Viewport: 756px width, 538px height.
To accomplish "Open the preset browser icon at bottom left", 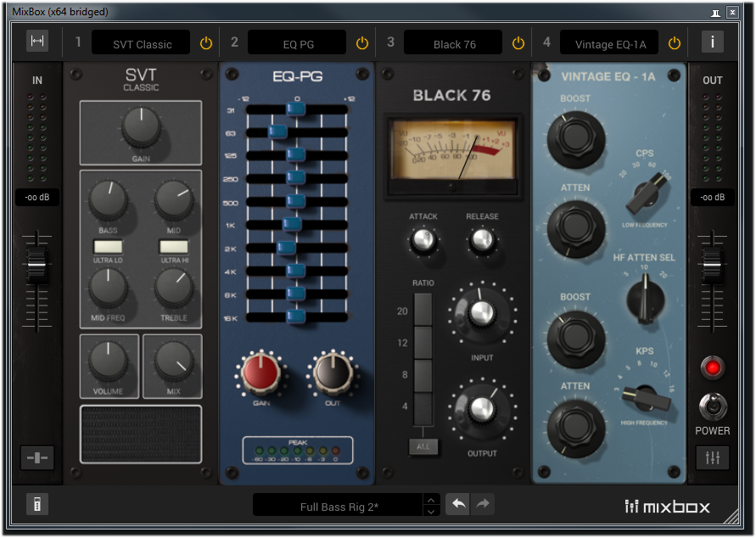I will coord(37,505).
